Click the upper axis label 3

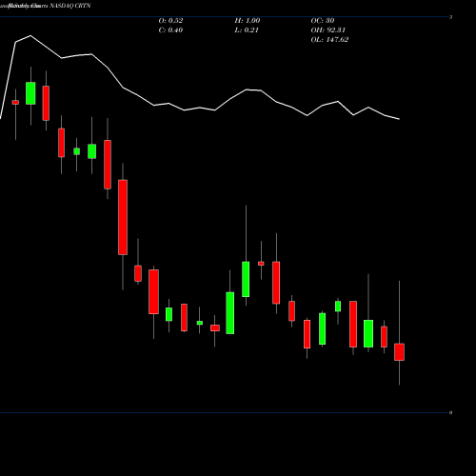coord(450,17)
